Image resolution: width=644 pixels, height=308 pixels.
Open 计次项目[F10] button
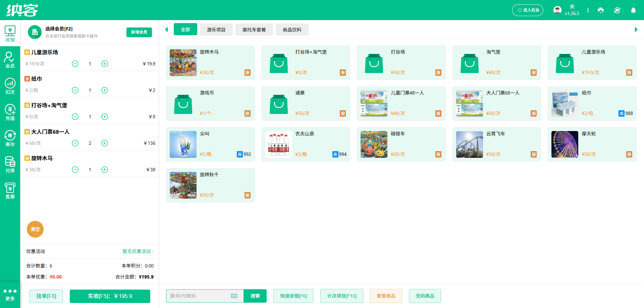[x=342, y=296]
